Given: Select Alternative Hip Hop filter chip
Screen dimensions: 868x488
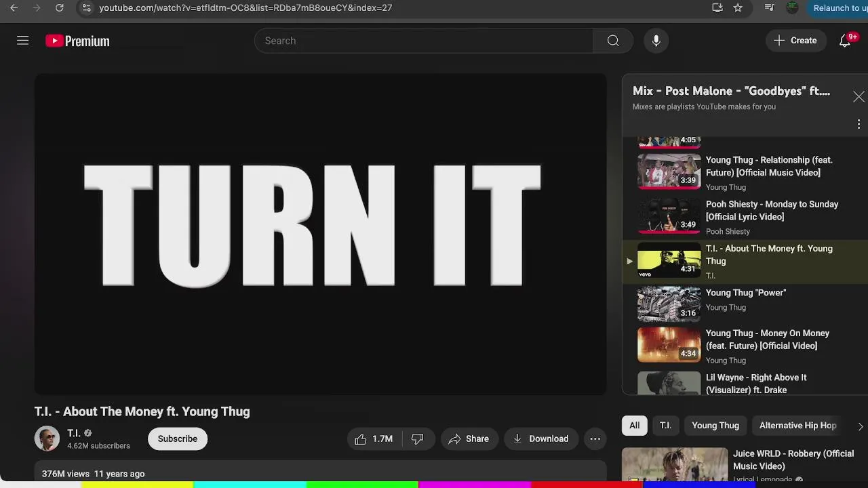Looking at the screenshot, I should (797, 426).
